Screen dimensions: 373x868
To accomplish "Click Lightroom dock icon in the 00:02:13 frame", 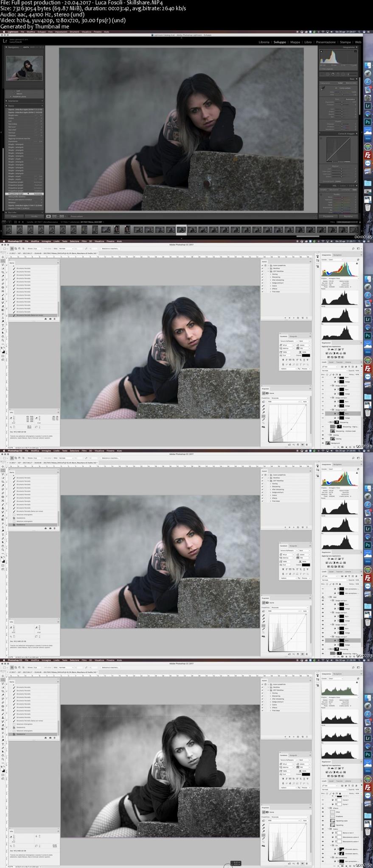I will 367,529.
